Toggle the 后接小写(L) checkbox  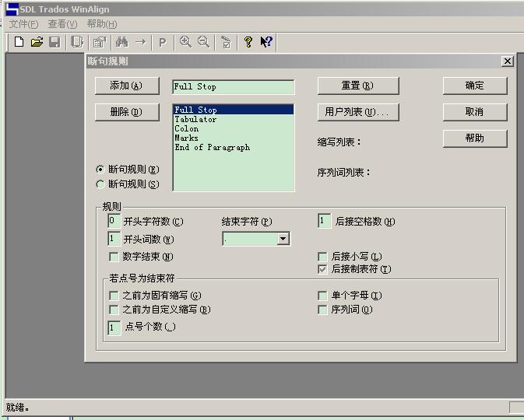[x=322, y=257]
